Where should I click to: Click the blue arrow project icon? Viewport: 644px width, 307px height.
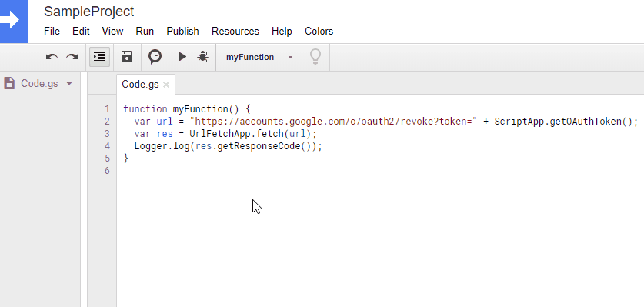(14, 21)
